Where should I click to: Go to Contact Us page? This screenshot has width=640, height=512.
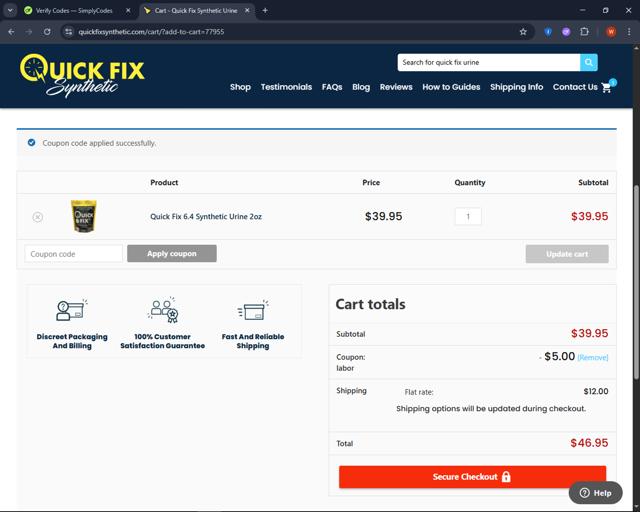coord(575,87)
